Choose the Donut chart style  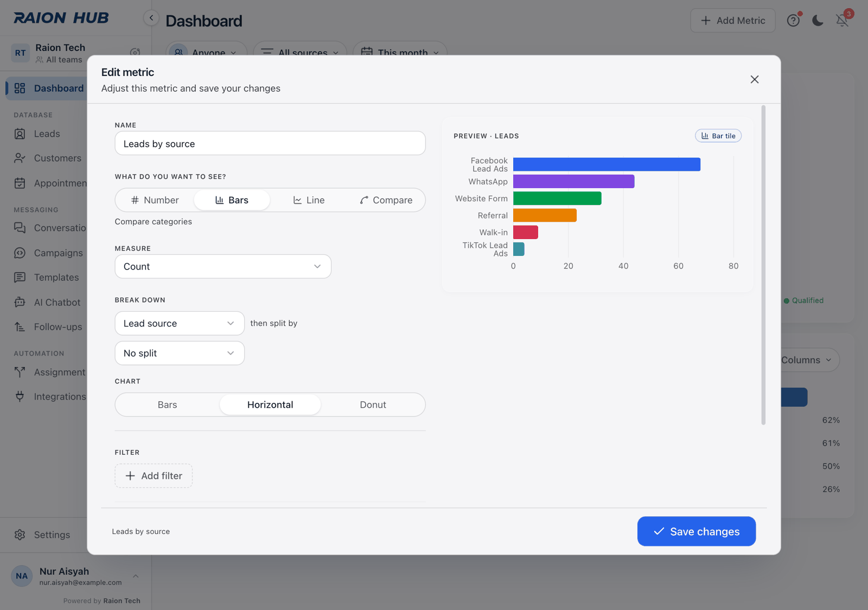click(x=373, y=405)
